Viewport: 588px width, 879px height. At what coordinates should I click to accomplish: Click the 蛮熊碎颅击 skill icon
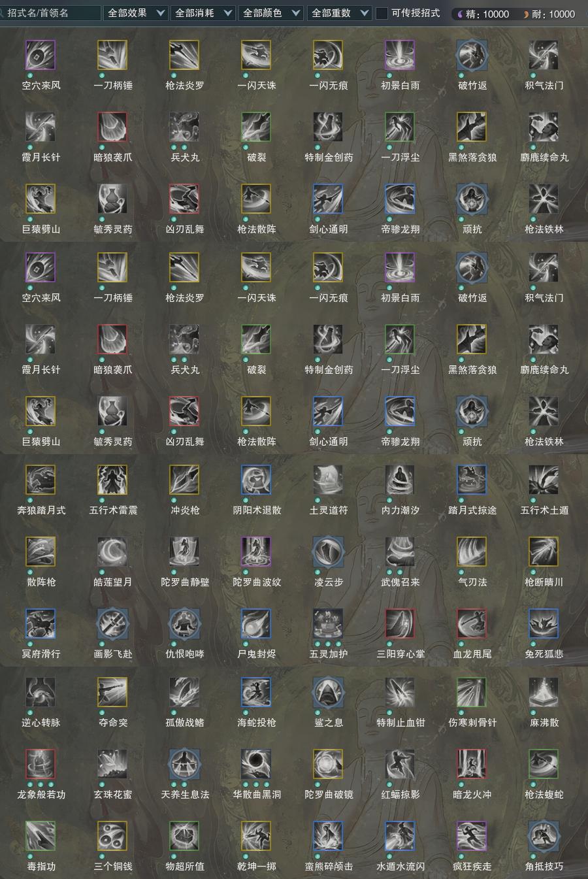click(x=328, y=836)
